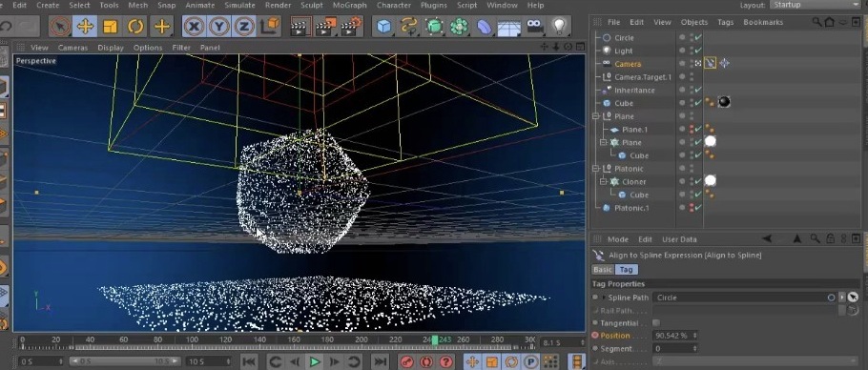The height and width of the screenshot is (370, 868).
Task: Open Object Manager Bookmarks menu
Action: [763, 22]
